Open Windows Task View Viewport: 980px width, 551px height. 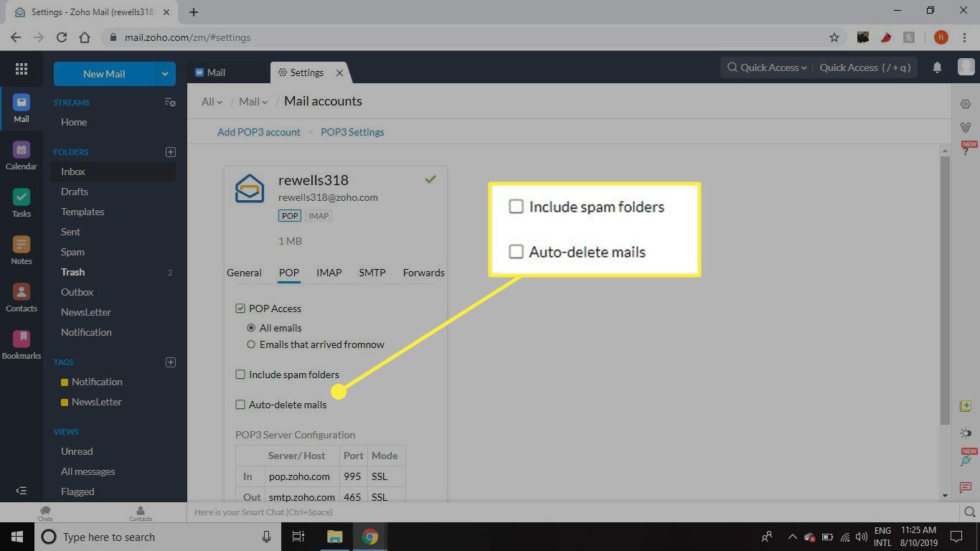[298, 537]
